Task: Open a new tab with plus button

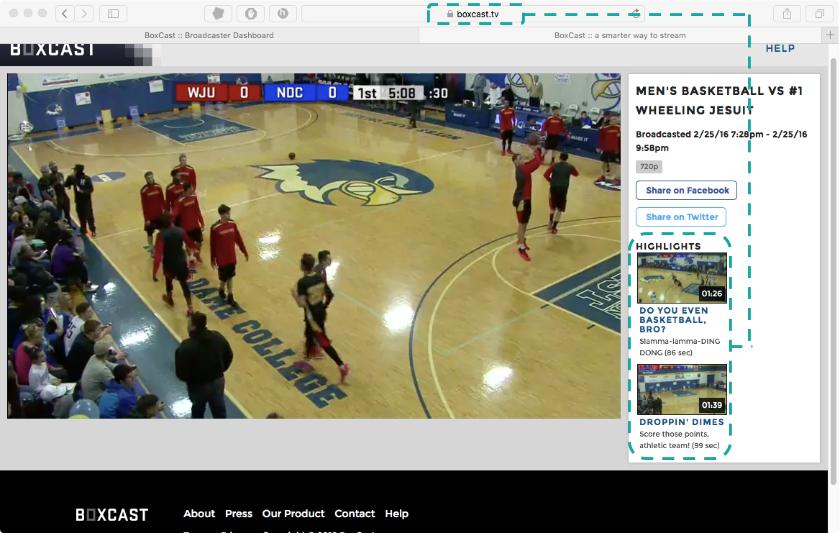Action: (830, 35)
